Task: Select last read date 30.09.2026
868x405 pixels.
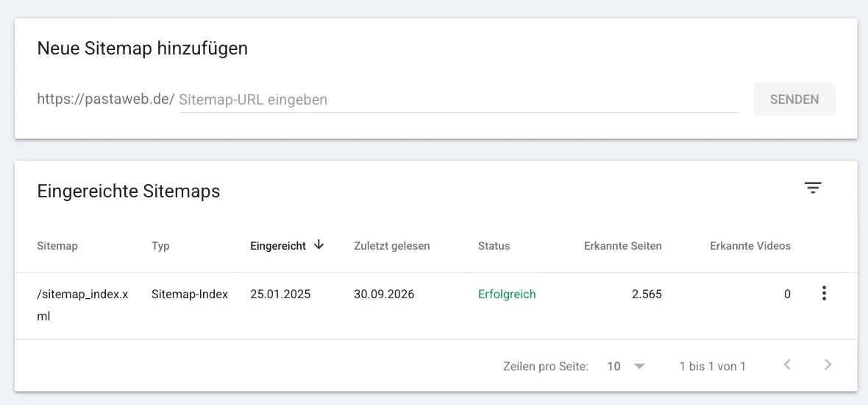Action: [x=384, y=295]
